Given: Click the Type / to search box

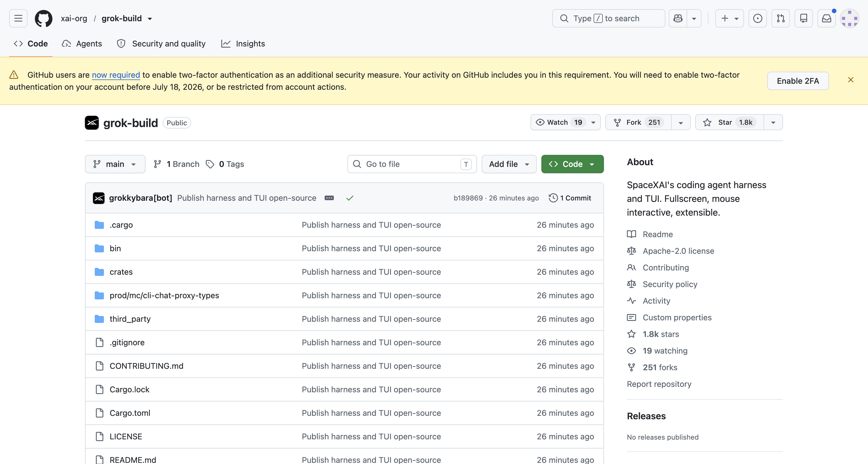Looking at the screenshot, I should point(608,18).
